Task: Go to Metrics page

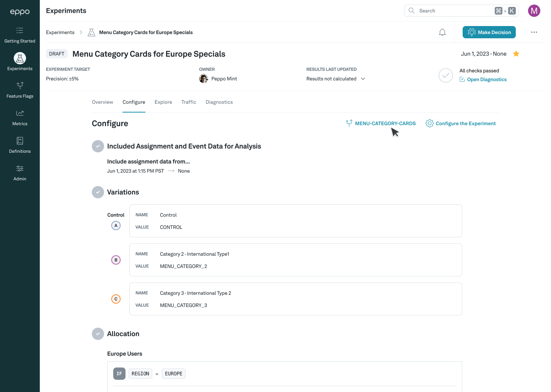Action: (20, 118)
